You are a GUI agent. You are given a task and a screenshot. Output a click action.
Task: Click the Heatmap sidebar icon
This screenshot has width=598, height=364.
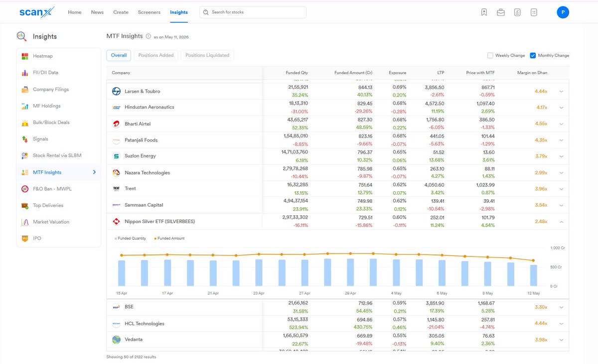point(25,56)
